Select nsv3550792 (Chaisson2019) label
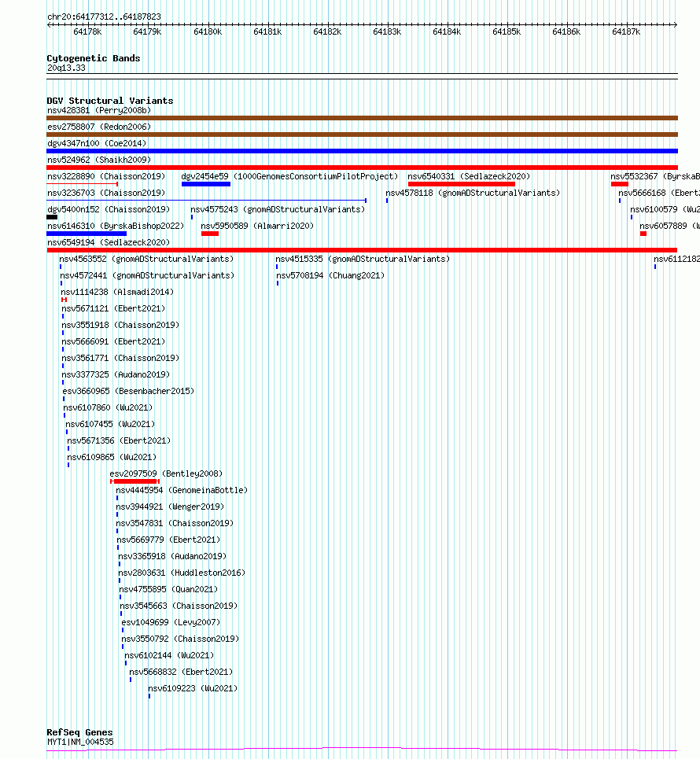 click(x=180, y=639)
